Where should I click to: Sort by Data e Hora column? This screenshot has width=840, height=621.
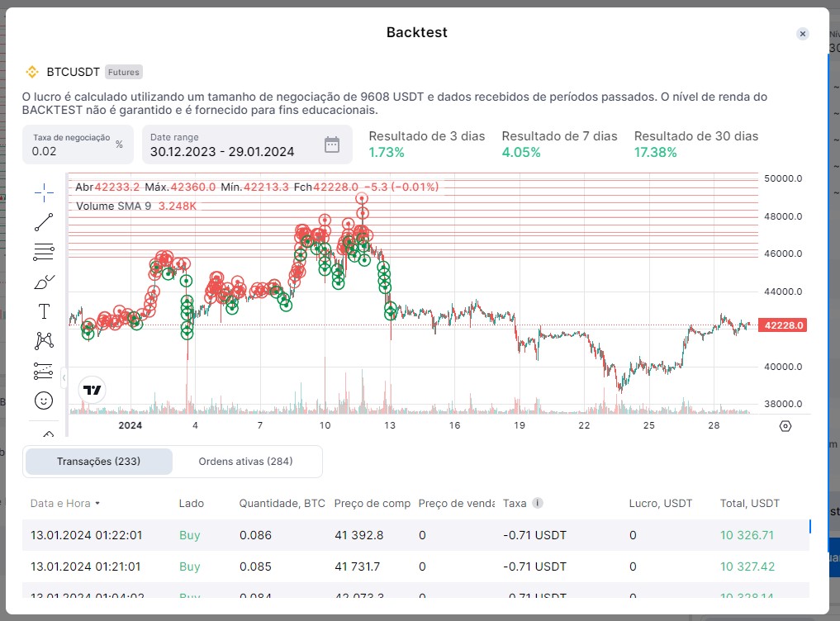pos(65,503)
